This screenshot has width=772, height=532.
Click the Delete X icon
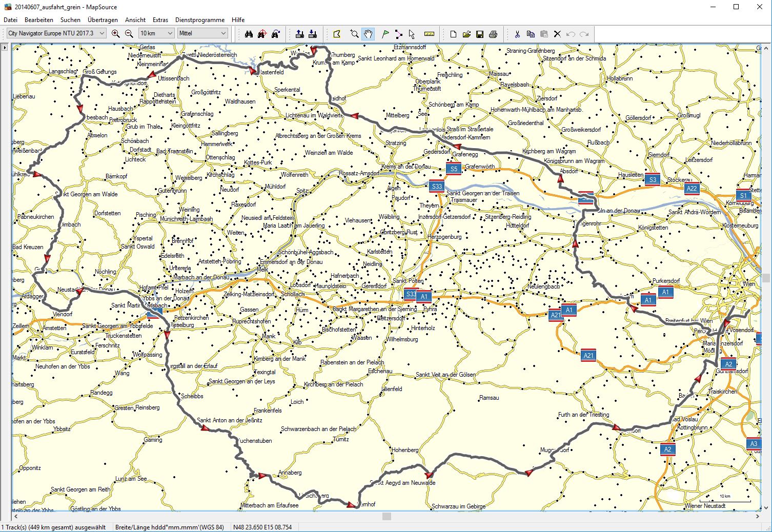pos(557,34)
